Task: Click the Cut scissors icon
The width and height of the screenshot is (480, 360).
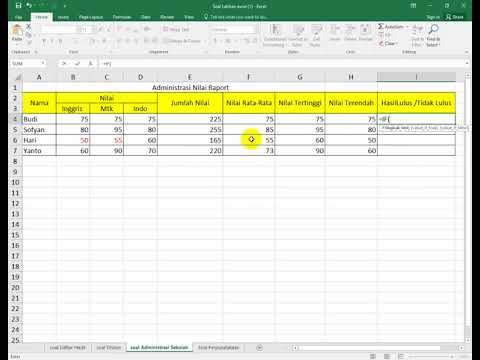Action: 29,27
